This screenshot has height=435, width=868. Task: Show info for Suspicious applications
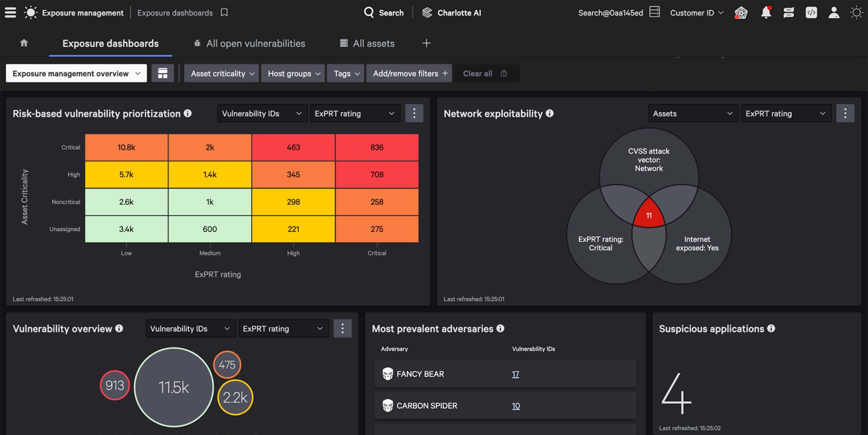tap(771, 328)
